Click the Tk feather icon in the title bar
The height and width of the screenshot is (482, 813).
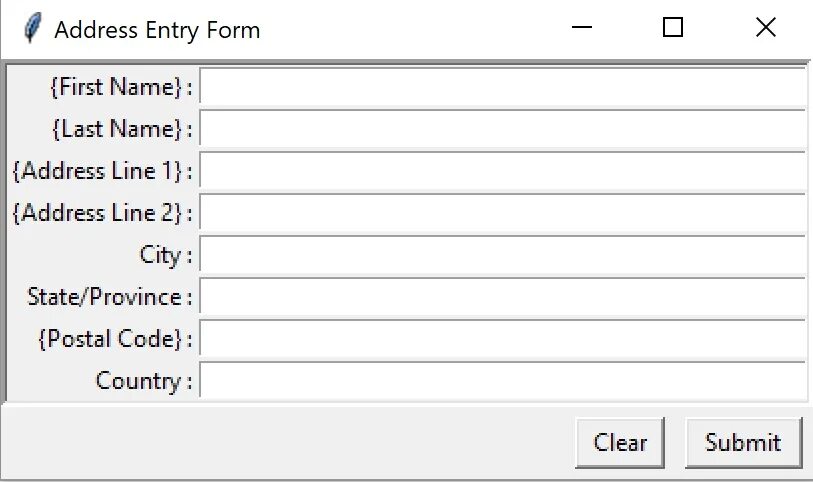pos(32,28)
